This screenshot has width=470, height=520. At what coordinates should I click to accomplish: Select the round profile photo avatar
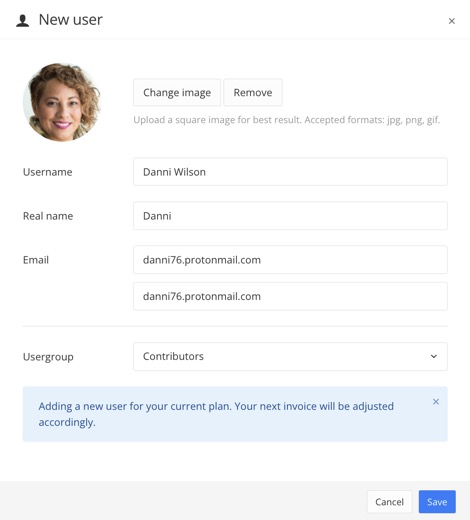point(62,102)
